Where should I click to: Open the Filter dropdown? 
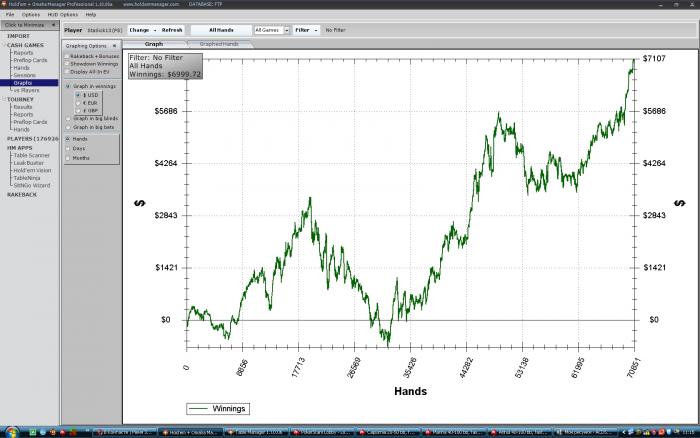point(306,30)
